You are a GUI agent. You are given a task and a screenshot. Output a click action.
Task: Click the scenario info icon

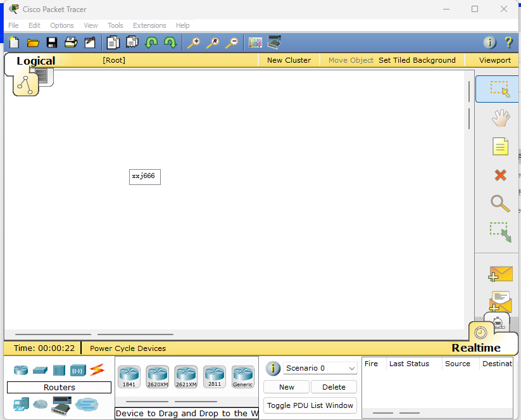coord(273,369)
